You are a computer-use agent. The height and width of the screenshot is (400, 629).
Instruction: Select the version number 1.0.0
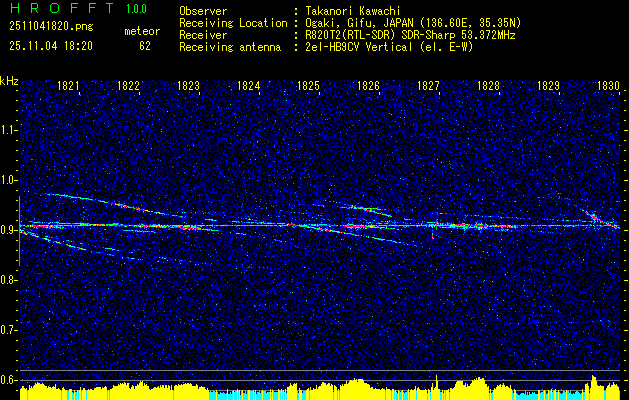(136, 8)
